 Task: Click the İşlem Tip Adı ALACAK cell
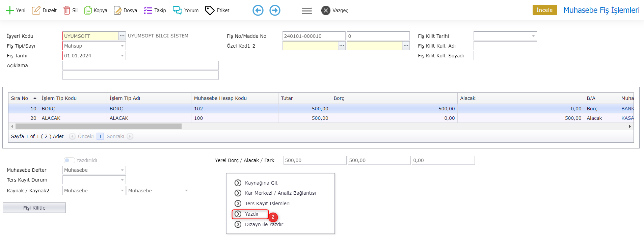tap(149, 118)
